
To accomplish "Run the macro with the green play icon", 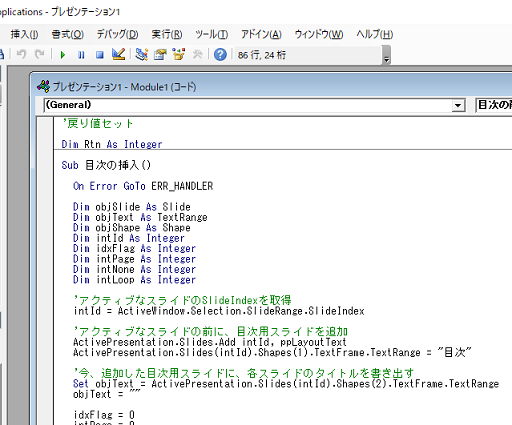I will coord(63,55).
